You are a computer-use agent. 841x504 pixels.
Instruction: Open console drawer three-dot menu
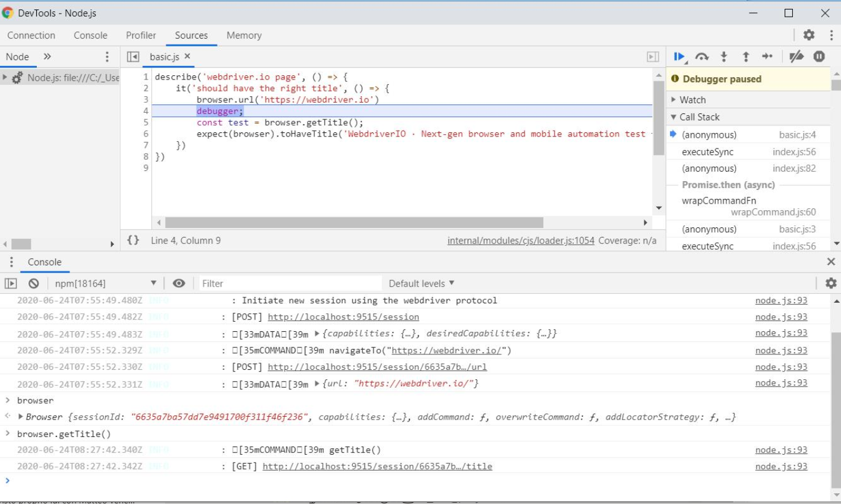pyautogui.click(x=11, y=262)
